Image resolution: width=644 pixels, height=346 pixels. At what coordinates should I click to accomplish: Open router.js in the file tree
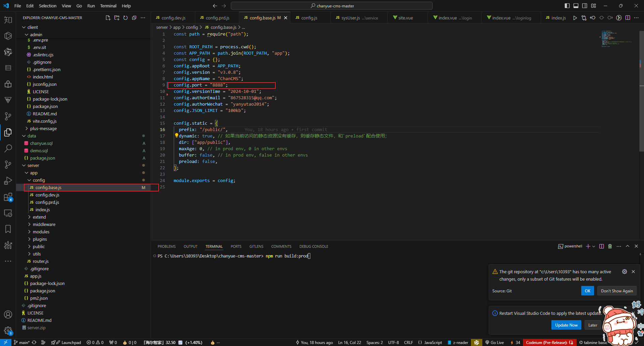pyautogui.click(x=41, y=261)
